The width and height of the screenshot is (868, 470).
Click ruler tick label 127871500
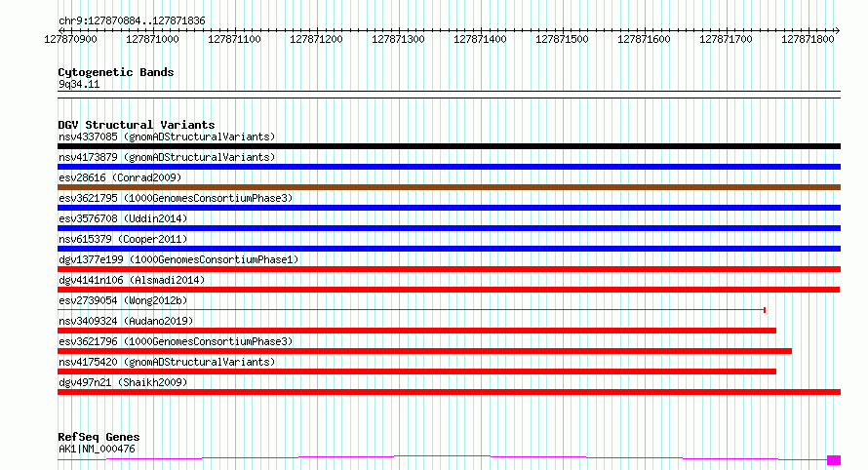[562, 39]
